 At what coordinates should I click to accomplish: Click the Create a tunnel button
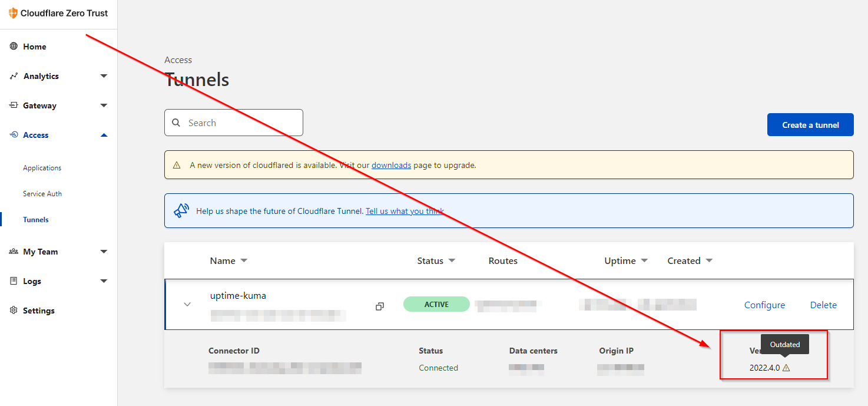[x=810, y=125]
